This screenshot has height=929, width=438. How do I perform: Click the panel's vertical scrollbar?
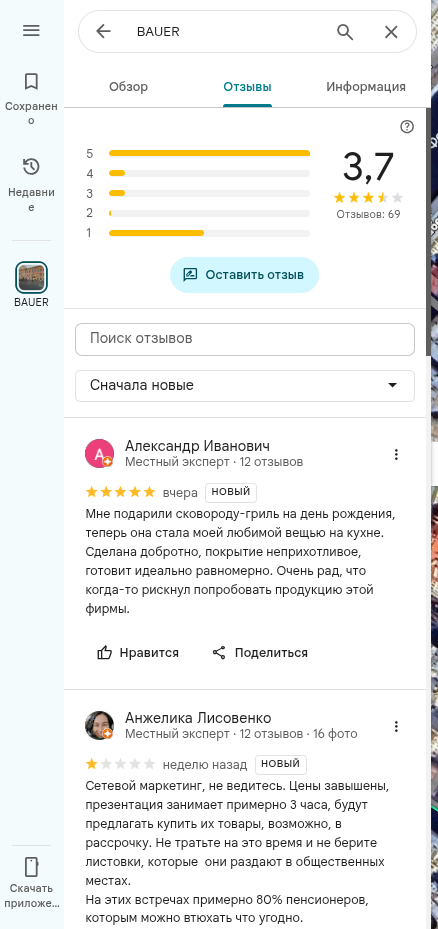(428, 231)
